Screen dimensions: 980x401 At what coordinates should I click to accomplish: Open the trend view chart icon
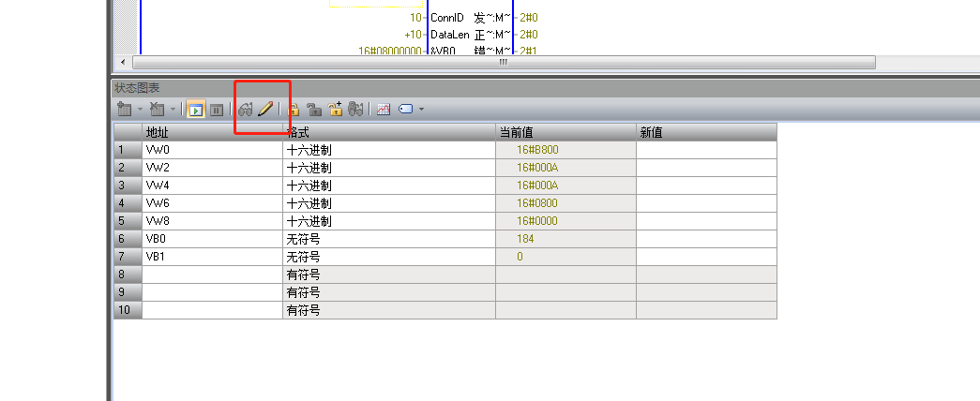pyautogui.click(x=383, y=110)
